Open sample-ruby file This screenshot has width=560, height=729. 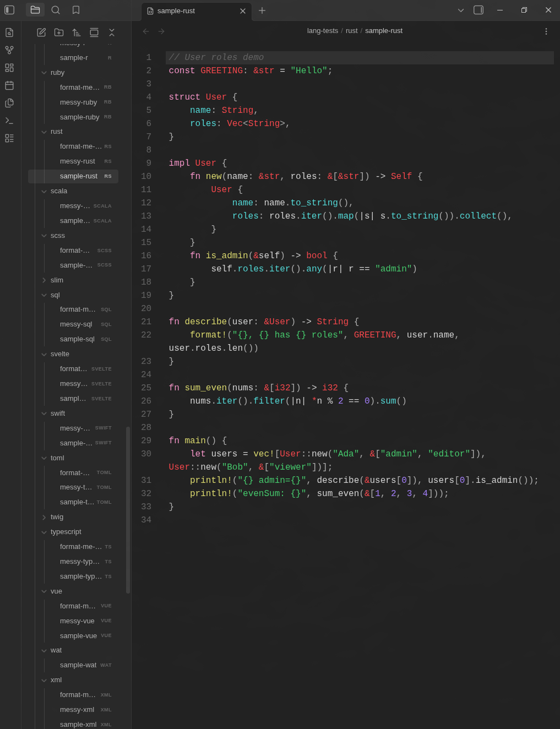coord(73,117)
